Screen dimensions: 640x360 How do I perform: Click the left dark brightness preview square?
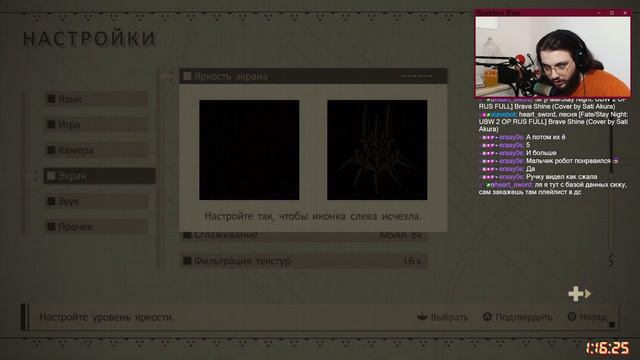click(249, 150)
